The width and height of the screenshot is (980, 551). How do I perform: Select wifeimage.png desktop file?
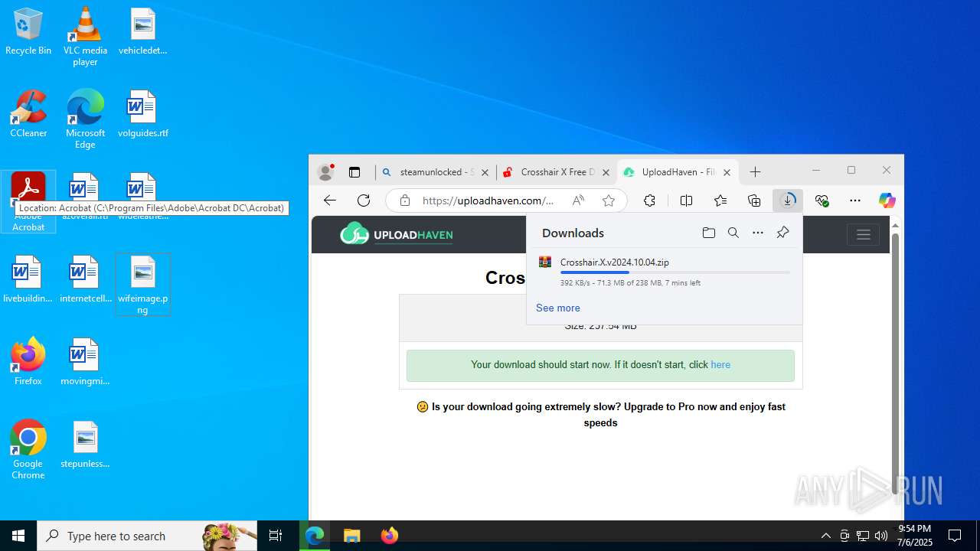click(x=142, y=284)
